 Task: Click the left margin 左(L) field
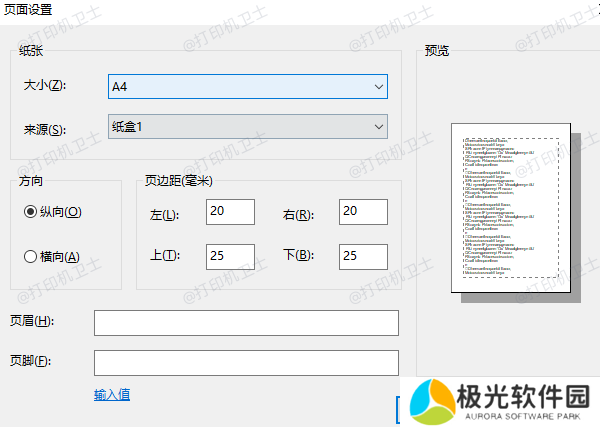(x=230, y=212)
